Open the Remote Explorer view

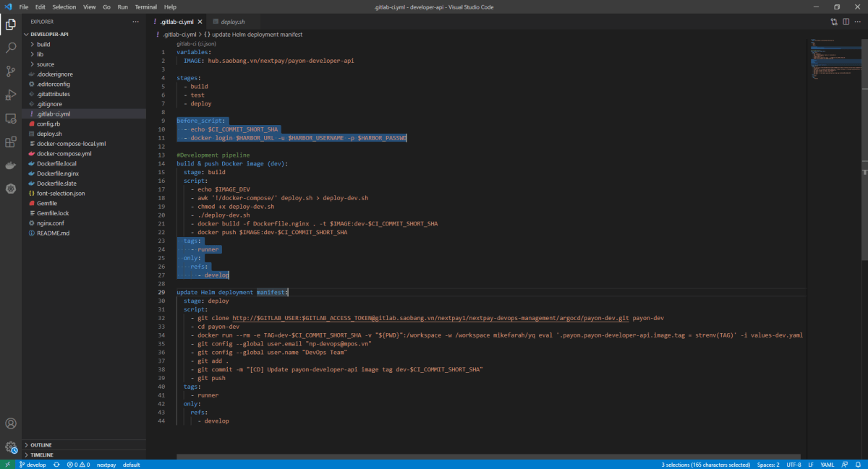(11, 119)
